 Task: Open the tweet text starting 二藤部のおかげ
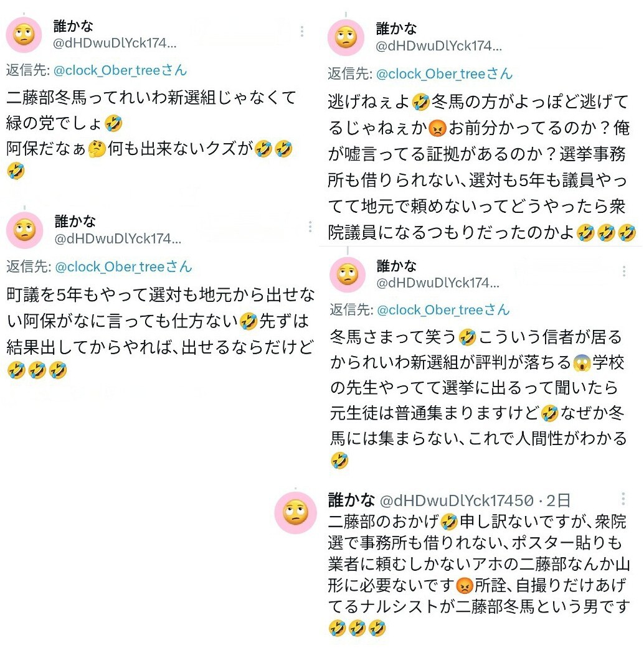coord(479,574)
